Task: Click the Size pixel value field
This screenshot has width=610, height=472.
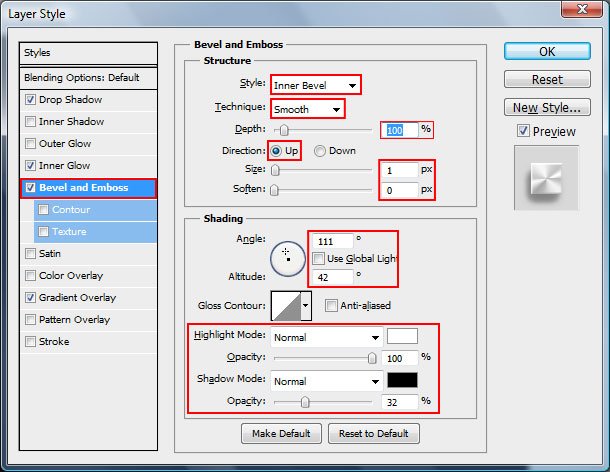Action: 400,170
